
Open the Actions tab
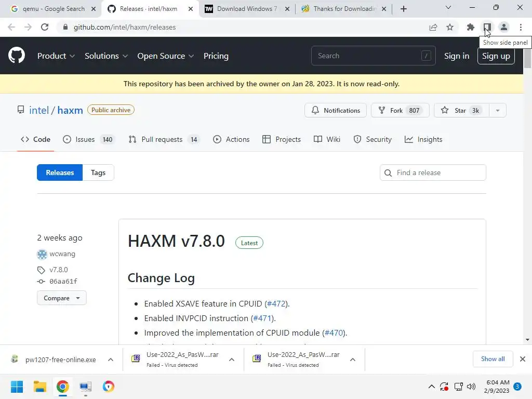pos(231,139)
